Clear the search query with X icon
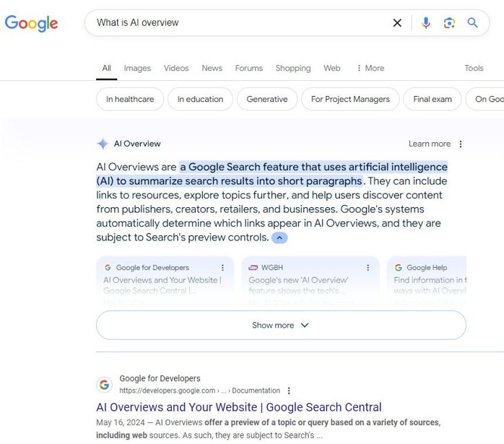This screenshot has height=444, width=504. pos(397,23)
